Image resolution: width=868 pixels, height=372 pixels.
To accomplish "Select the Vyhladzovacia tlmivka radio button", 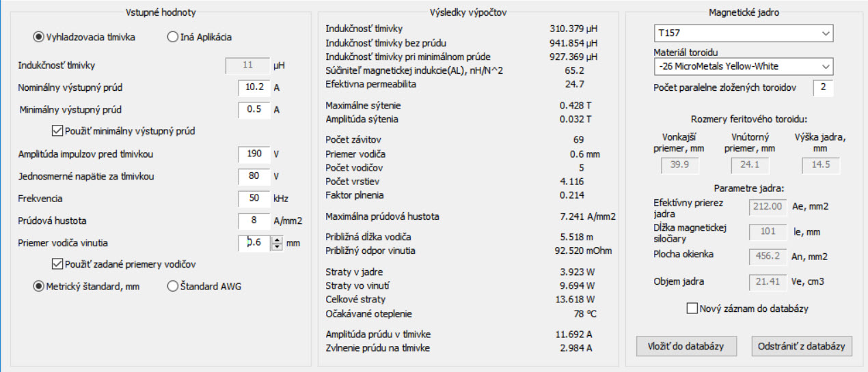I will point(39,38).
